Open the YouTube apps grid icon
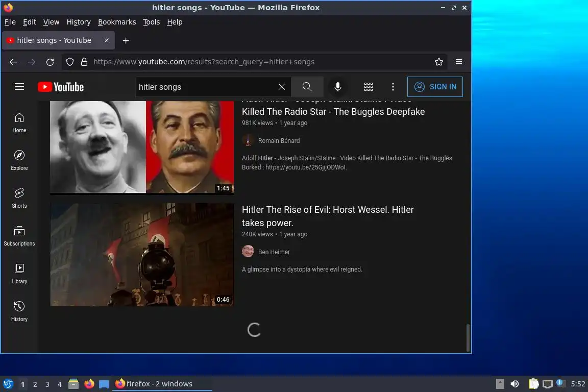 click(x=368, y=87)
